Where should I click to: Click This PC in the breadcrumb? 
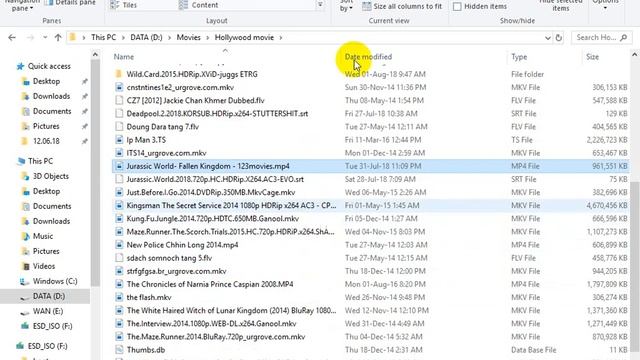pos(104,38)
